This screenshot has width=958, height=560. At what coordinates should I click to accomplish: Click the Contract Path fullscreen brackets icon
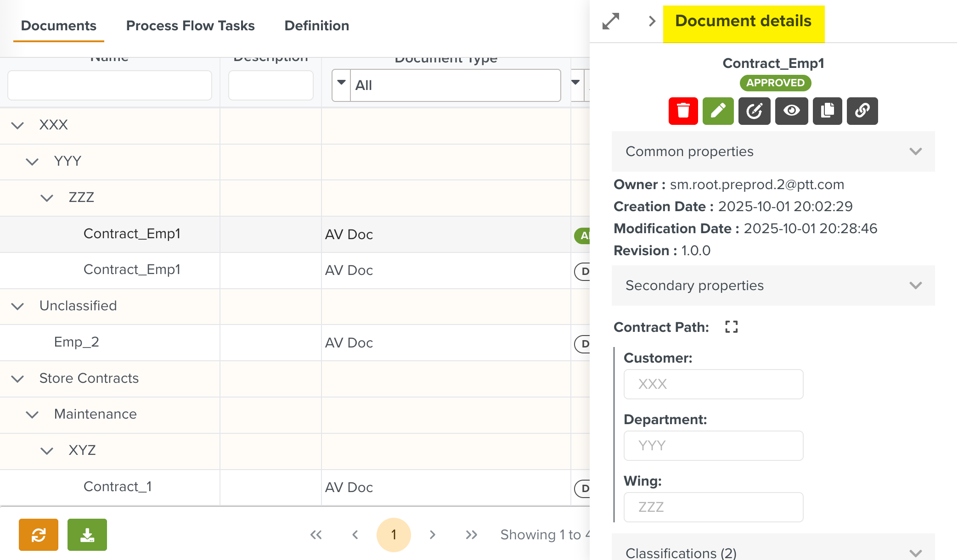731,327
